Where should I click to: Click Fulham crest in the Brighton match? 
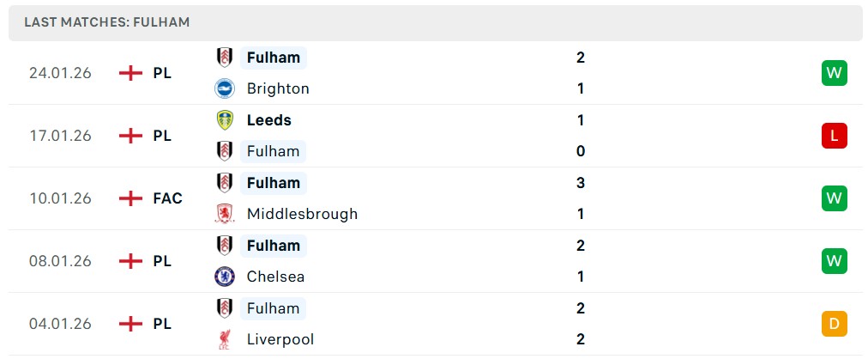click(225, 58)
